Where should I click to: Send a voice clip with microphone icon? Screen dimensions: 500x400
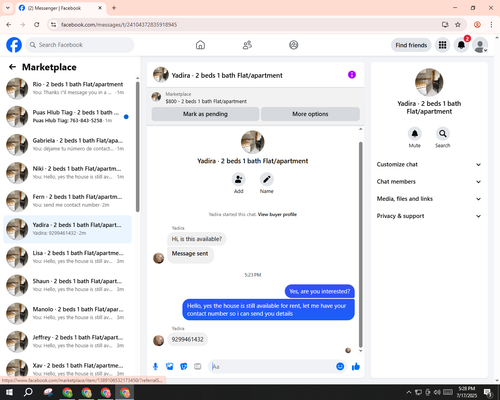tap(155, 367)
